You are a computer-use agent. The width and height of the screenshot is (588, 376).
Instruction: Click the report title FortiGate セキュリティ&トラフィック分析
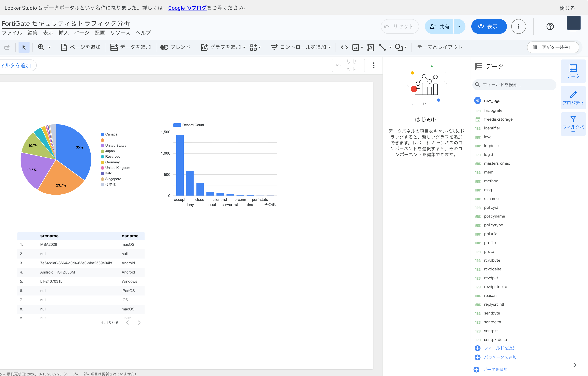tap(66, 23)
